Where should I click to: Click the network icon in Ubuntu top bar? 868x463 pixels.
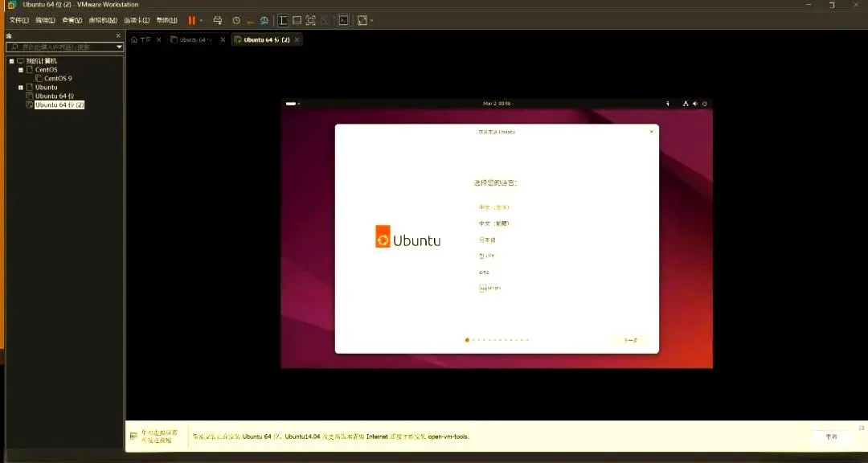[x=686, y=104]
